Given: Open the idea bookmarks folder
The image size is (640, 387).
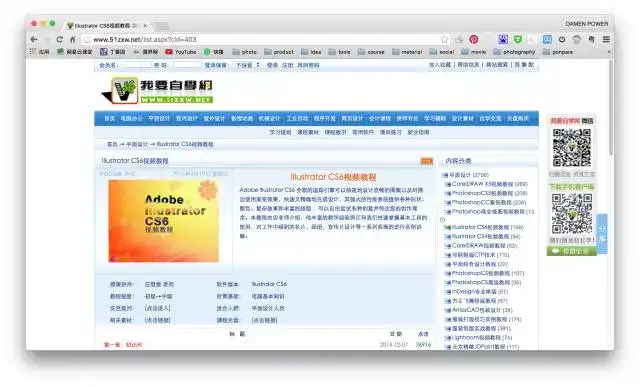Looking at the screenshot, I should coord(311,52).
